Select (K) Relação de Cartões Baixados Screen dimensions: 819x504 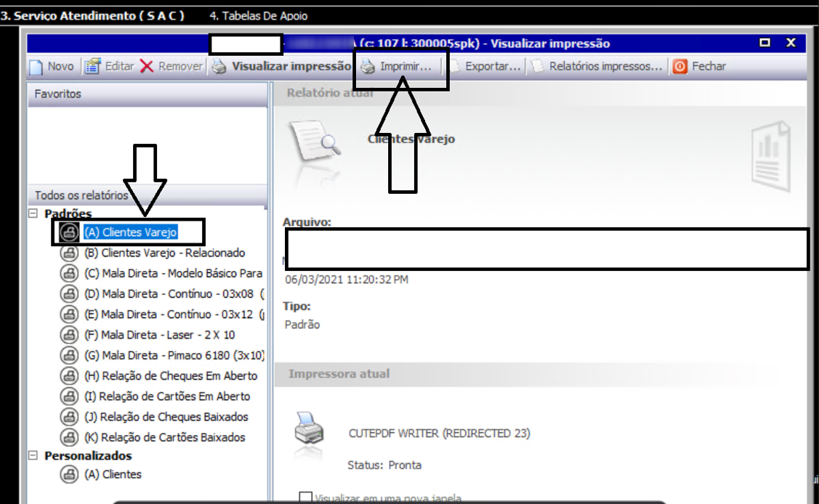[164, 437]
